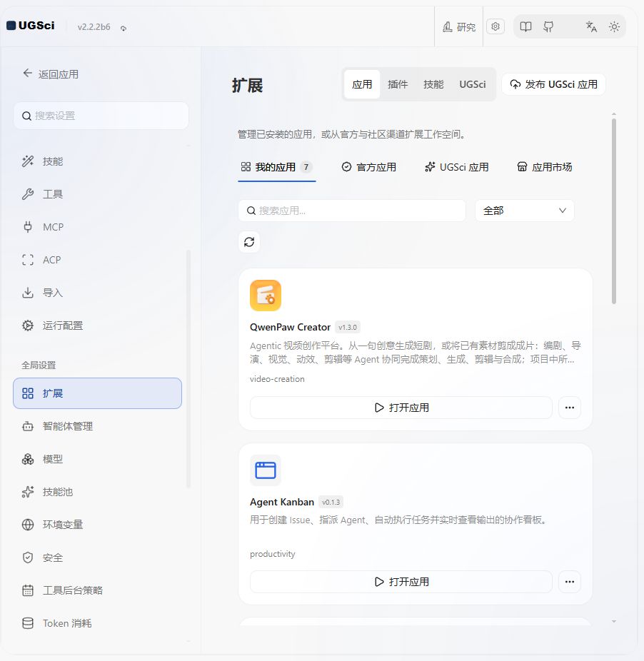Open MCP in the sidebar
Image resolution: width=644 pixels, height=661 pixels.
point(97,227)
